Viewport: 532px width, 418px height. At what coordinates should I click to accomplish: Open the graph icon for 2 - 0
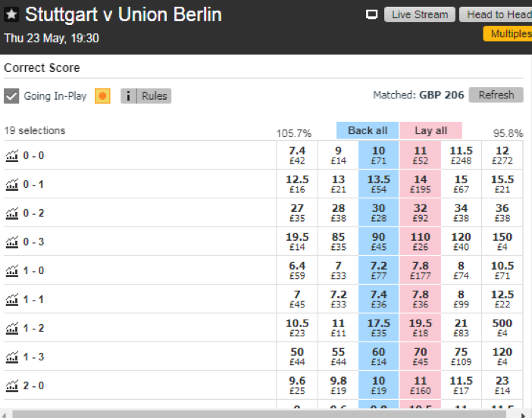click(x=12, y=385)
